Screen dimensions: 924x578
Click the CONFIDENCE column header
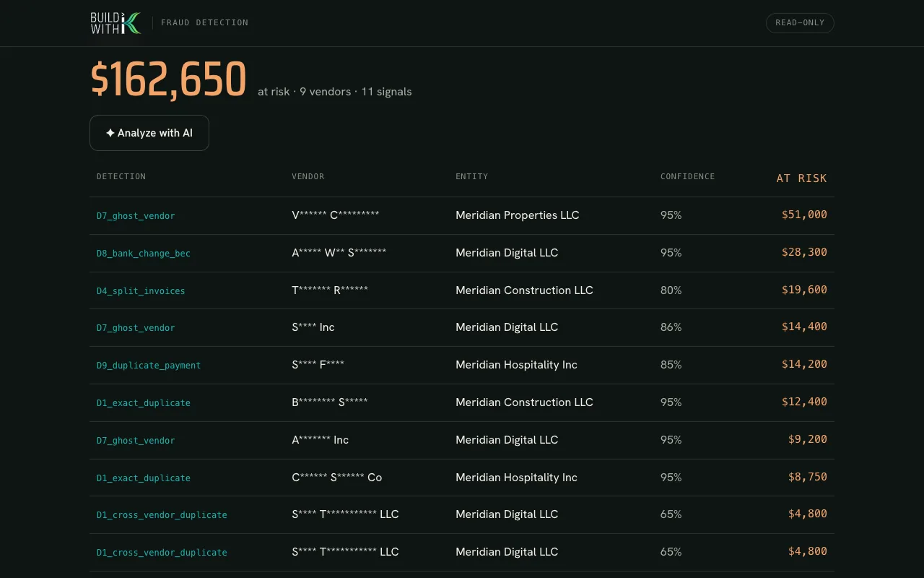click(x=687, y=176)
